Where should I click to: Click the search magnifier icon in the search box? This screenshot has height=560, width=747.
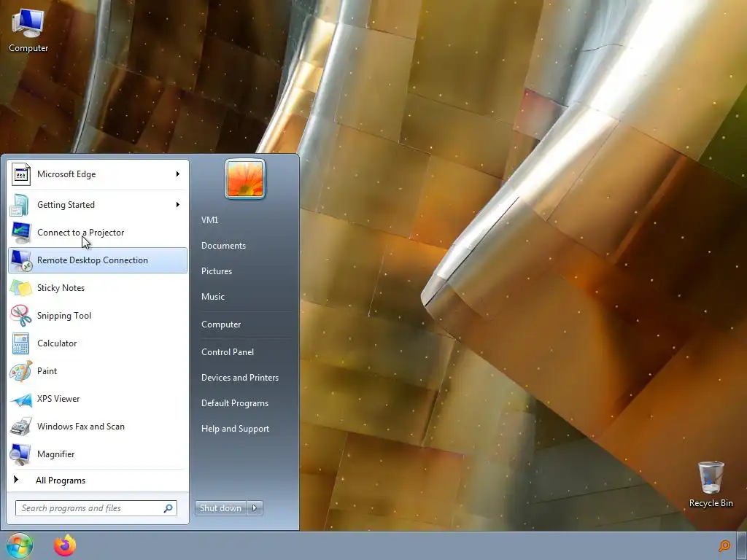tap(168, 508)
